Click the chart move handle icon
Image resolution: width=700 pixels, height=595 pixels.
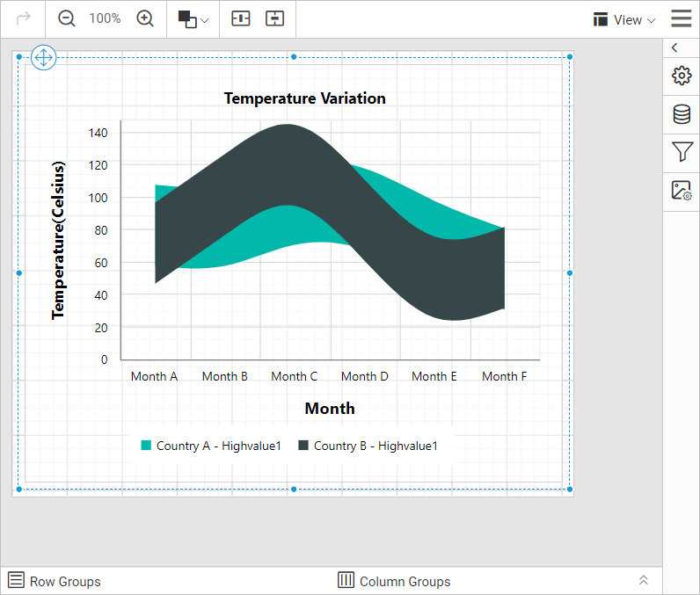coord(44,57)
